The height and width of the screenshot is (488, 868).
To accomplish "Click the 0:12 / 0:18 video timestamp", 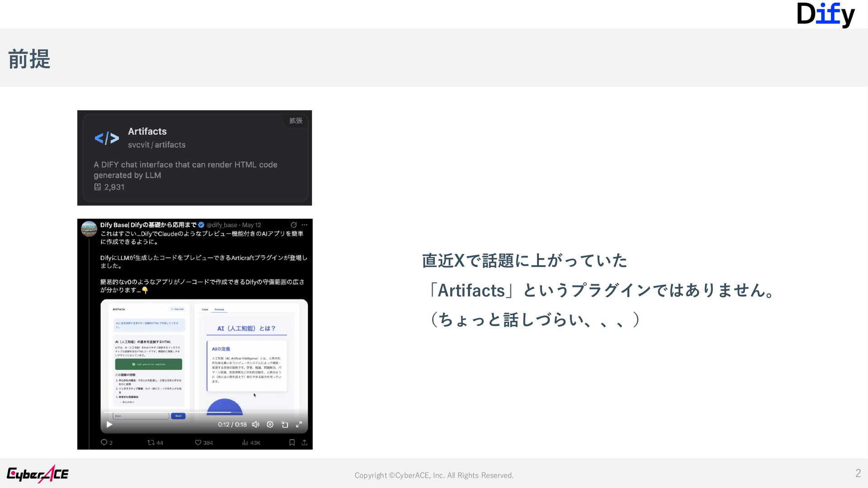I will [232, 425].
